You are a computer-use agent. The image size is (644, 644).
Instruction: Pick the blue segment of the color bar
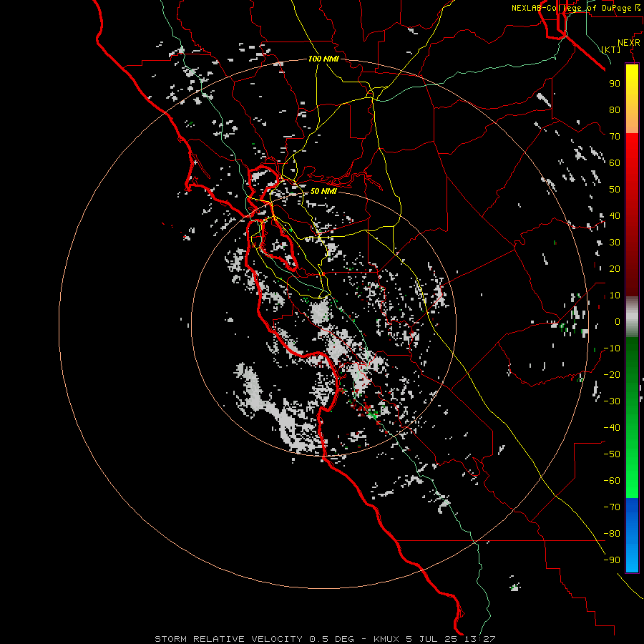(x=632, y=535)
